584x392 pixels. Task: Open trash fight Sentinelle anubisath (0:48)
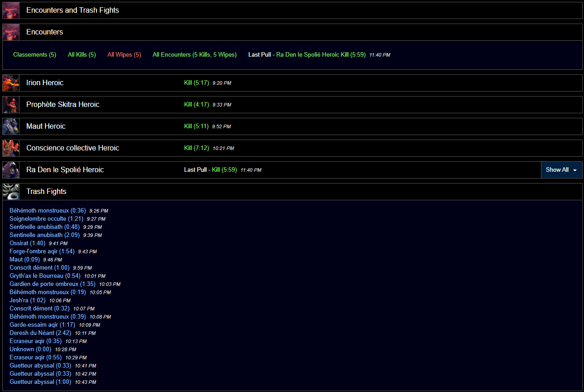point(44,227)
